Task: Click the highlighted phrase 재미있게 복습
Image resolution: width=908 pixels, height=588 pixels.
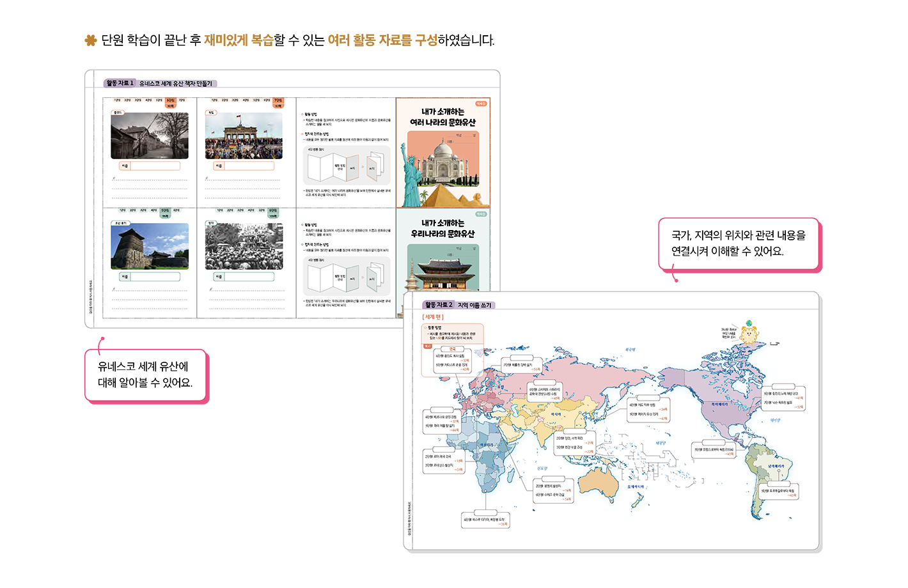Action: tap(239, 40)
